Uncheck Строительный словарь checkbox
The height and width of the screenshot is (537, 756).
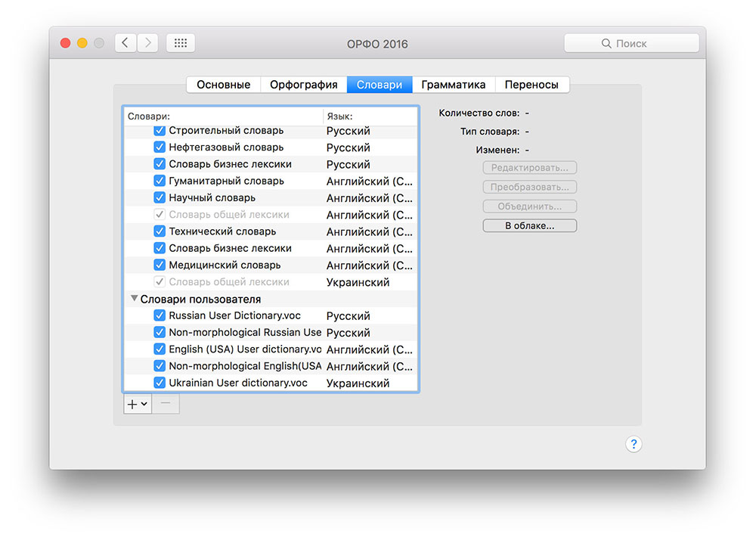pos(159,130)
